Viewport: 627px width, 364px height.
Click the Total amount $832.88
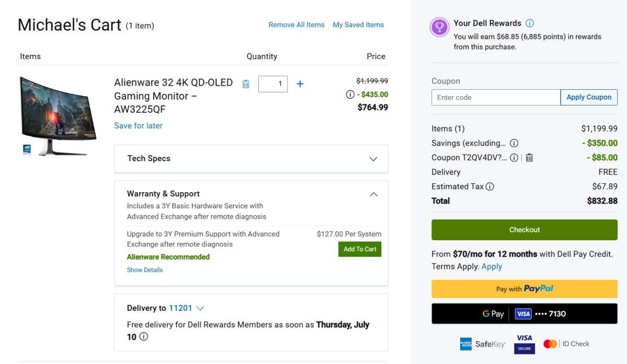tap(602, 201)
